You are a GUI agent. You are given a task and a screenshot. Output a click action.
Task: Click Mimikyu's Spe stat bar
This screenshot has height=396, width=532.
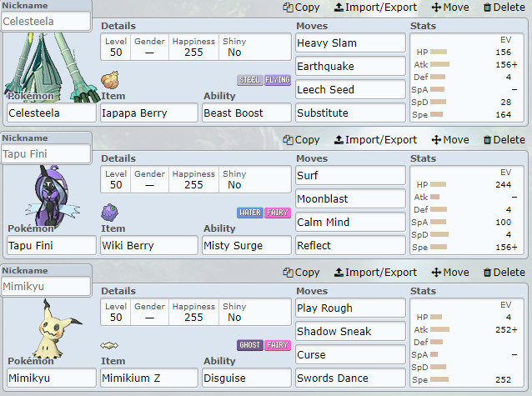439,379
